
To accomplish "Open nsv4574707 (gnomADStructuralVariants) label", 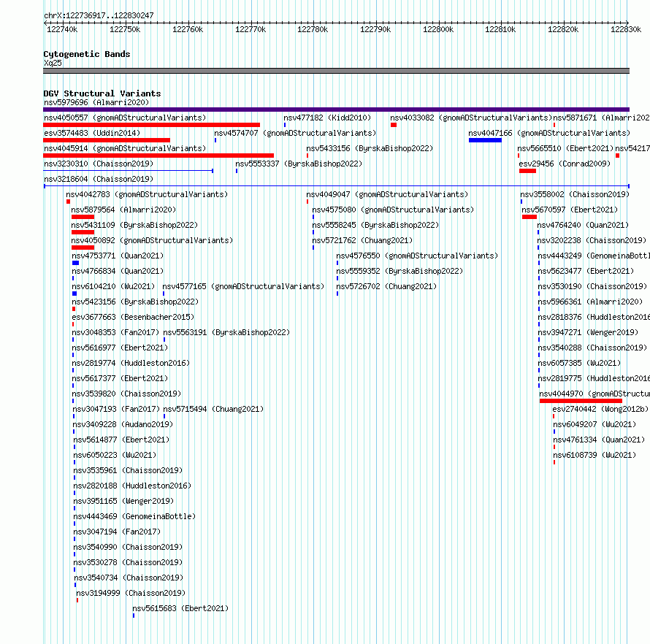I will [x=295, y=133].
